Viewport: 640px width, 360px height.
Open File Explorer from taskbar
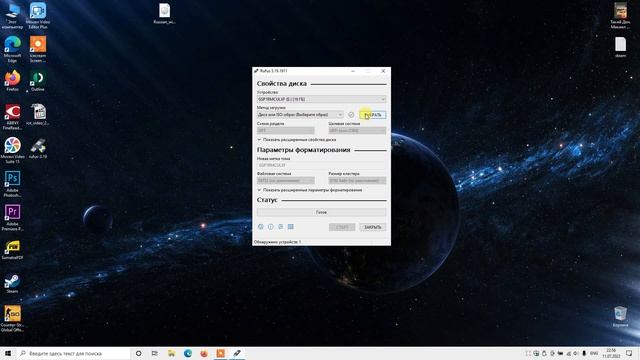[171, 353]
